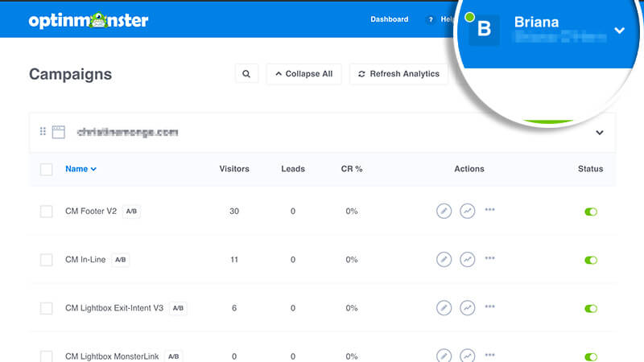The height and width of the screenshot is (362, 644).
Task: Open the Briana account dropdown
Action: (x=618, y=31)
